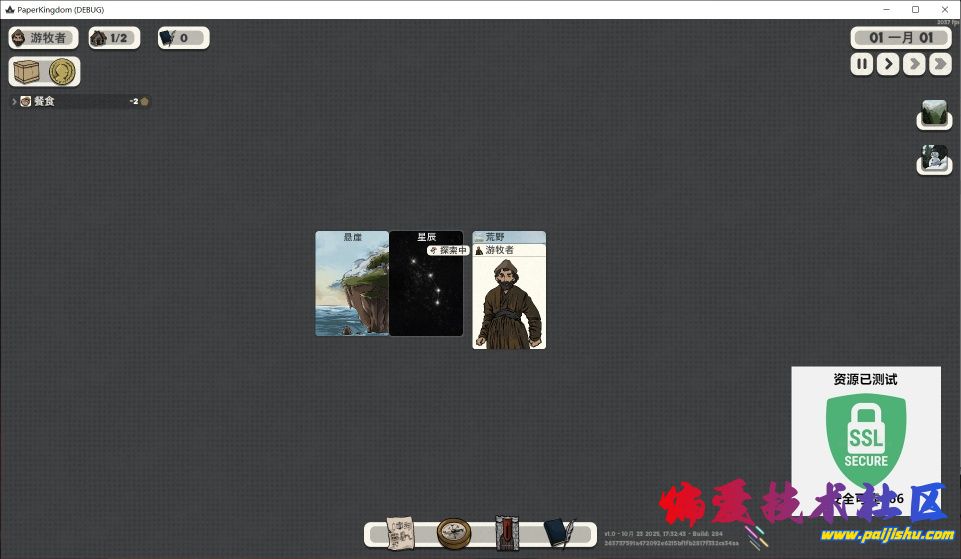Expand the 餐食 resource row
The width and height of the screenshot is (961, 559).
point(15,102)
